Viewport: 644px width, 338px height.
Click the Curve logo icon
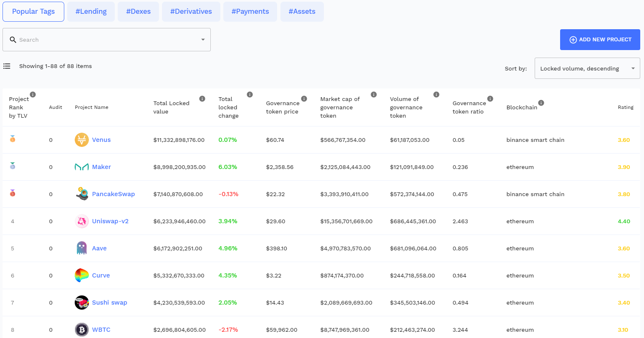(x=82, y=275)
